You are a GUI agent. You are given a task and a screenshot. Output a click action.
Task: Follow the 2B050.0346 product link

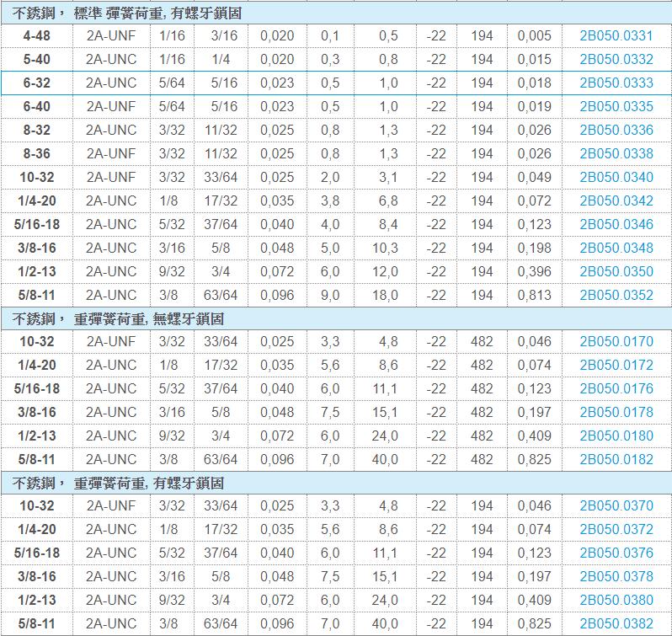[616, 224]
